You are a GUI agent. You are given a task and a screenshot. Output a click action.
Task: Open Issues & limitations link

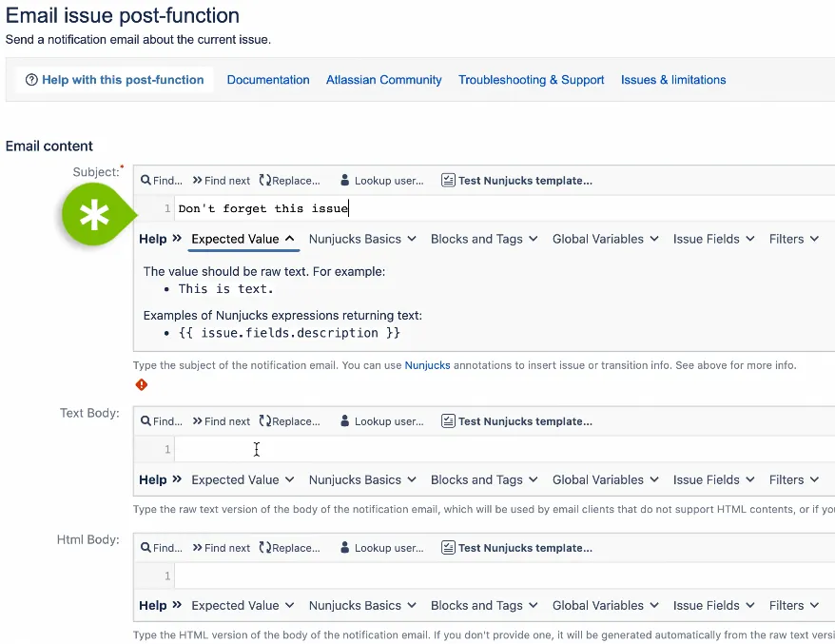(x=673, y=80)
